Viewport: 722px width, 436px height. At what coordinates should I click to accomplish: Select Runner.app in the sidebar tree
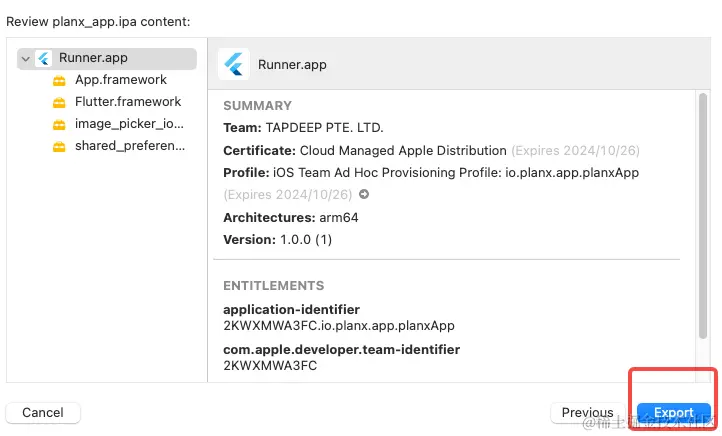pyautogui.click(x=92, y=58)
